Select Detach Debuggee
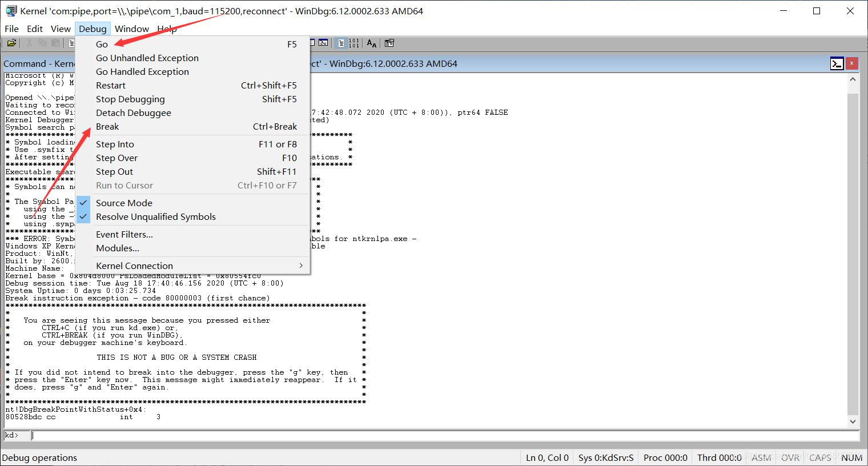 [x=192, y=113]
